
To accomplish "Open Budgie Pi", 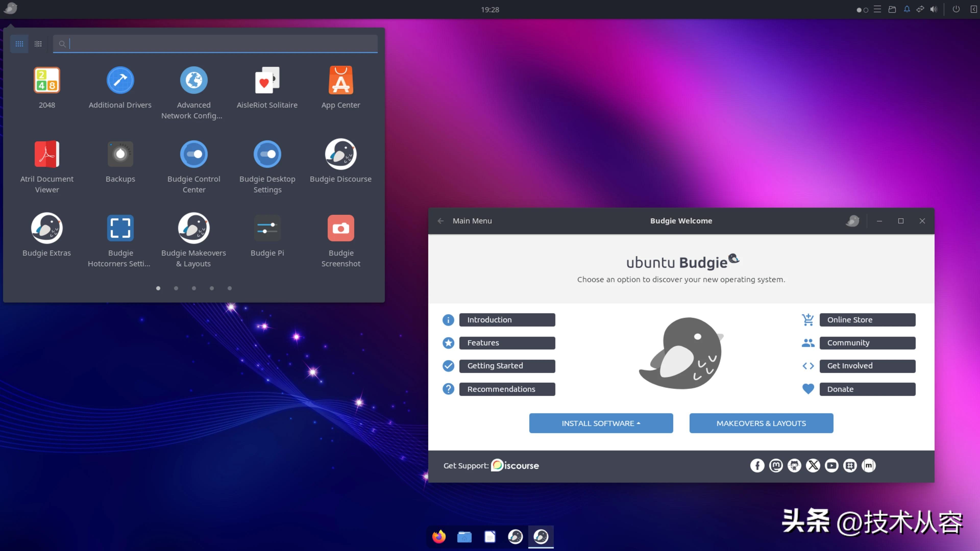I will 267,236.
